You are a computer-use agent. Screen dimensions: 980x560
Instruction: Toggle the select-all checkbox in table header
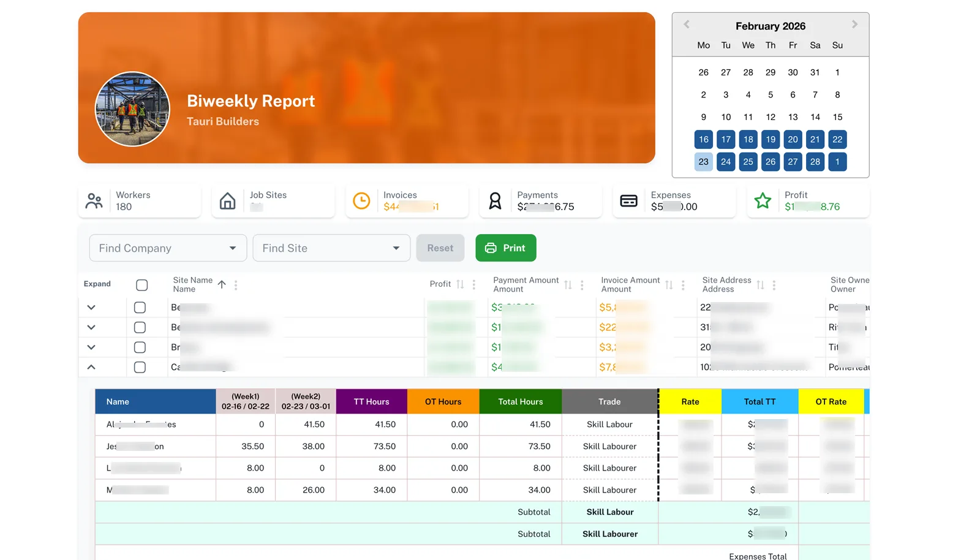tap(142, 285)
